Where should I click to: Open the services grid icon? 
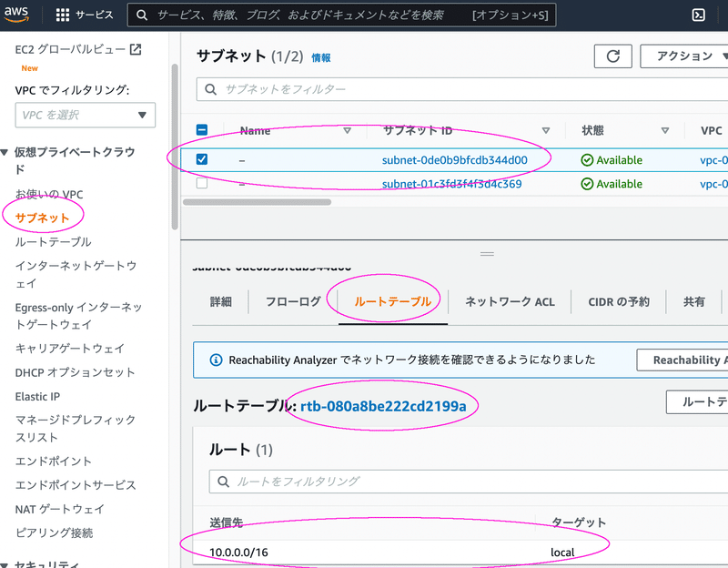pyautogui.click(x=62, y=15)
